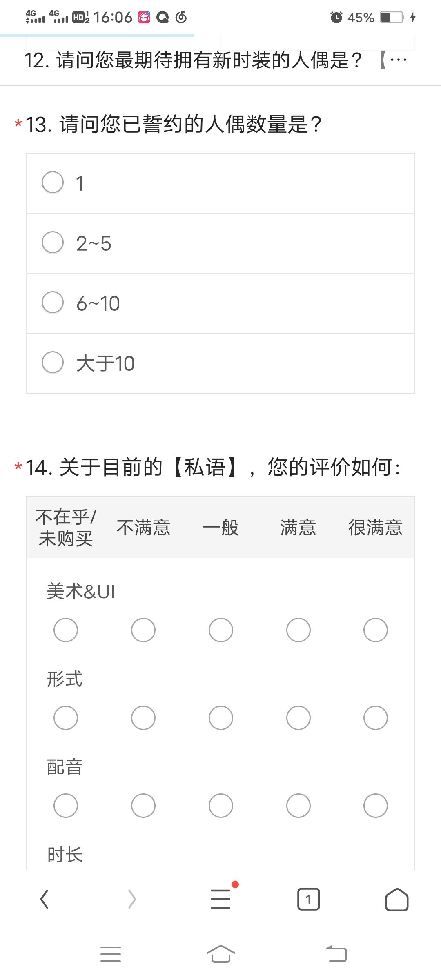Rate 美术&UI as 不满意

pos(143,630)
